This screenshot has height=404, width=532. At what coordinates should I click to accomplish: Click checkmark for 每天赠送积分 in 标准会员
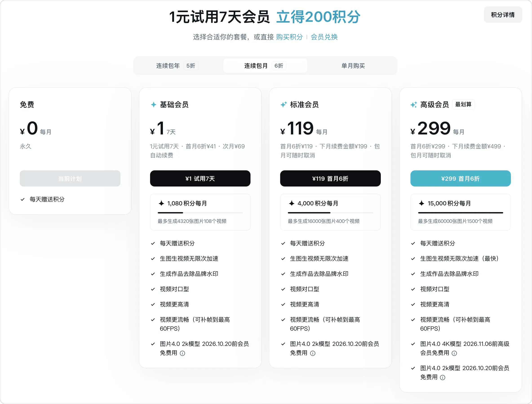coord(283,243)
